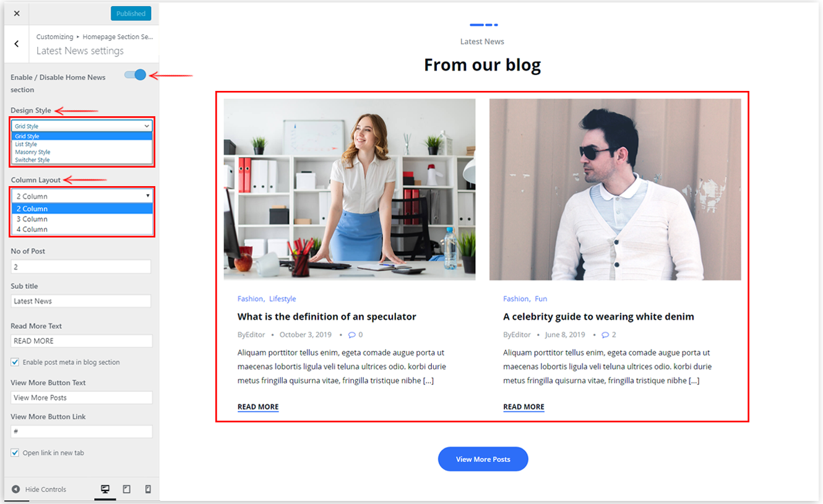Click the Published button
The width and height of the screenshot is (823, 504).
131,14
